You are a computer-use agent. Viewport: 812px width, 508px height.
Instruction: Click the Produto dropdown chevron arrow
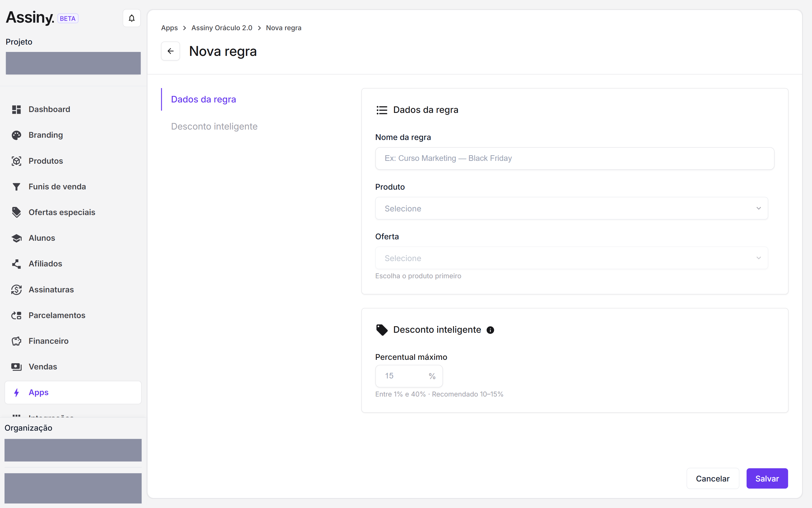click(x=759, y=208)
